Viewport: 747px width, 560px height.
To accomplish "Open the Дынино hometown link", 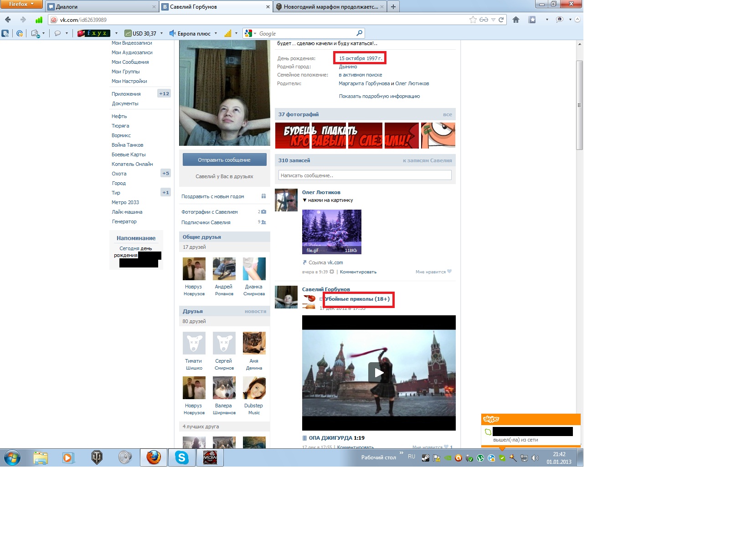I will click(x=348, y=67).
